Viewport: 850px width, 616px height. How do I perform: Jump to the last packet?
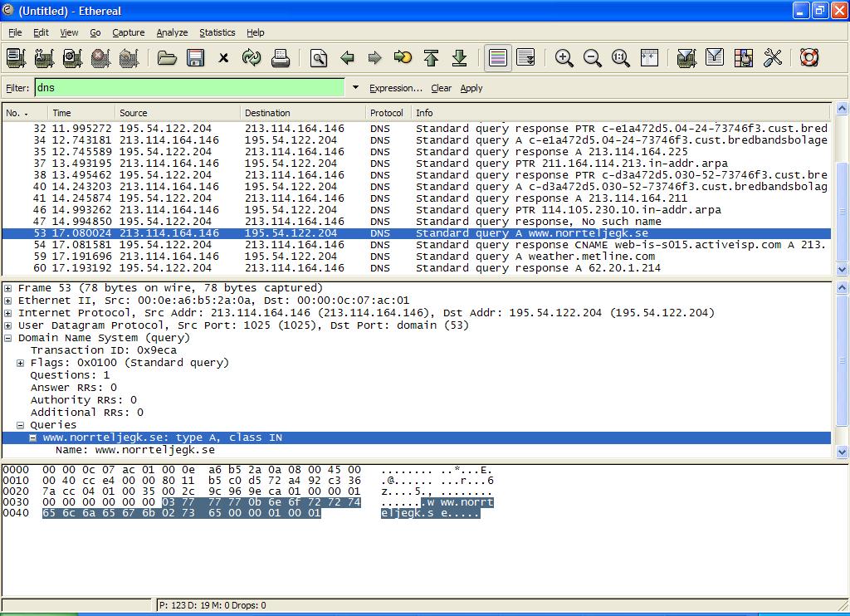[460, 57]
